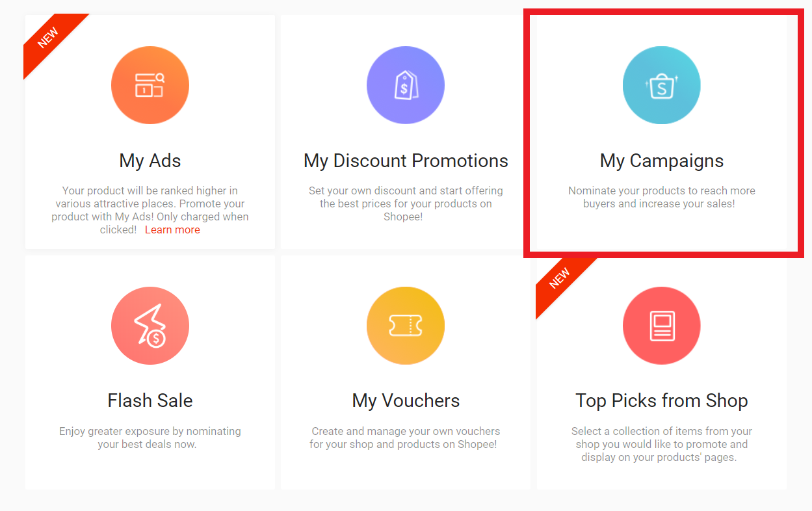Go to Top Picks from Shop heading

(661, 400)
